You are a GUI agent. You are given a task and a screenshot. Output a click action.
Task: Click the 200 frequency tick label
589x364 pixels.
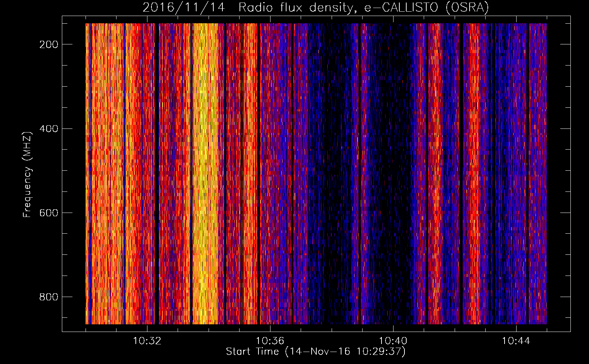click(48, 44)
